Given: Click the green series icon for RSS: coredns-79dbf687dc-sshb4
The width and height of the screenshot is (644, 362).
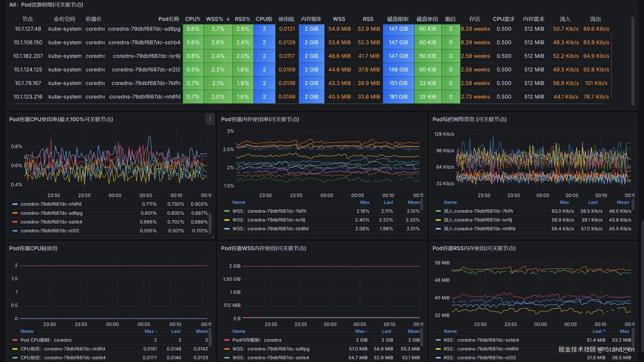Looking at the screenshot, I should point(438,340).
